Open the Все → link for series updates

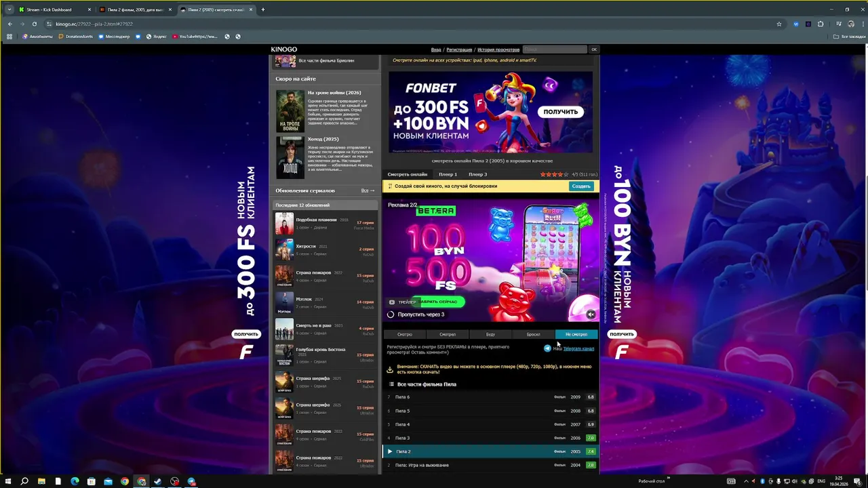pyautogui.click(x=368, y=190)
